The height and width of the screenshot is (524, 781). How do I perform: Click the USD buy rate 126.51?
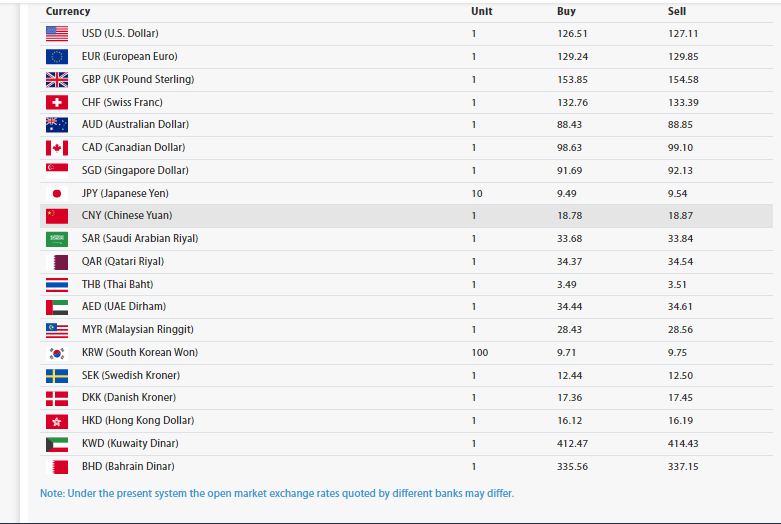tap(571, 34)
